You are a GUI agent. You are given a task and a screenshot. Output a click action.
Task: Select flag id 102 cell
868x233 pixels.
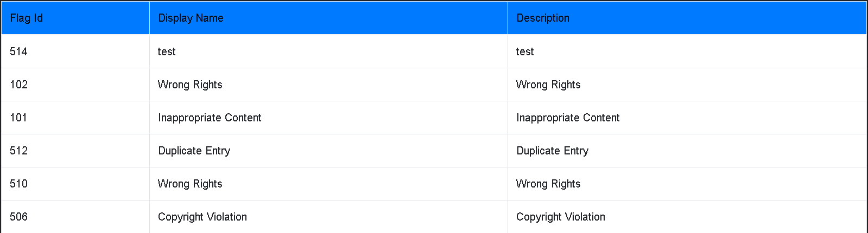point(75,85)
